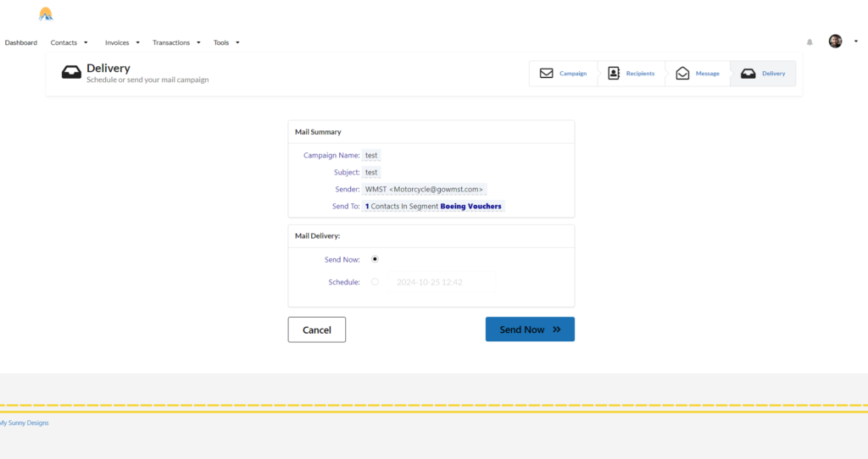Click the large Delivery header tray icon
The image size is (868, 459).
coord(71,73)
